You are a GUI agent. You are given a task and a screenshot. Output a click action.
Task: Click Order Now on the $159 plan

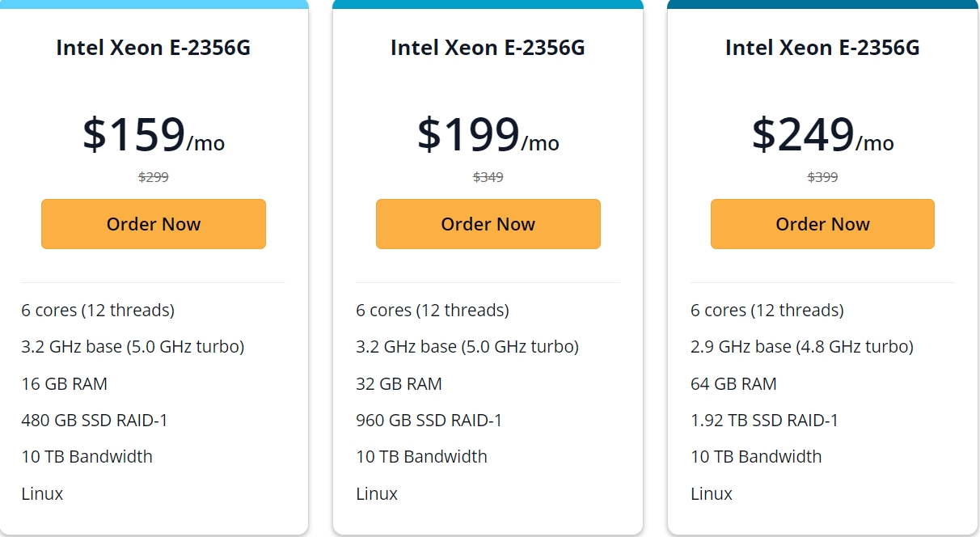pos(154,224)
